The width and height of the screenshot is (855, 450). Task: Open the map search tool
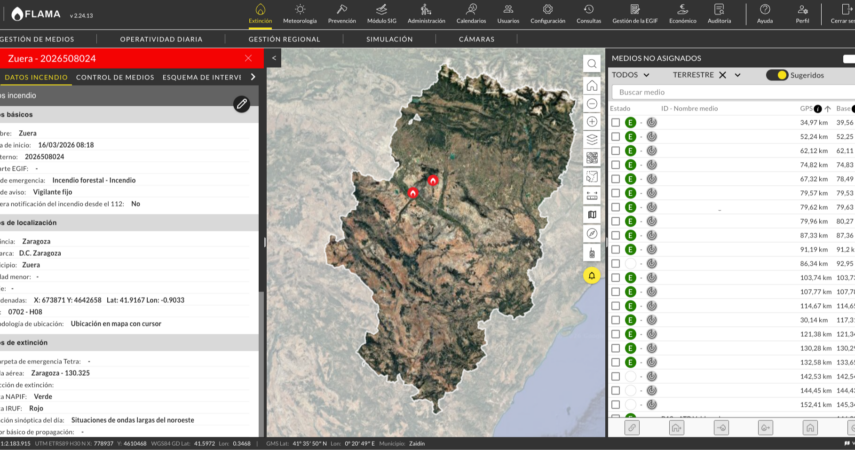pyautogui.click(x=592, y=64)
